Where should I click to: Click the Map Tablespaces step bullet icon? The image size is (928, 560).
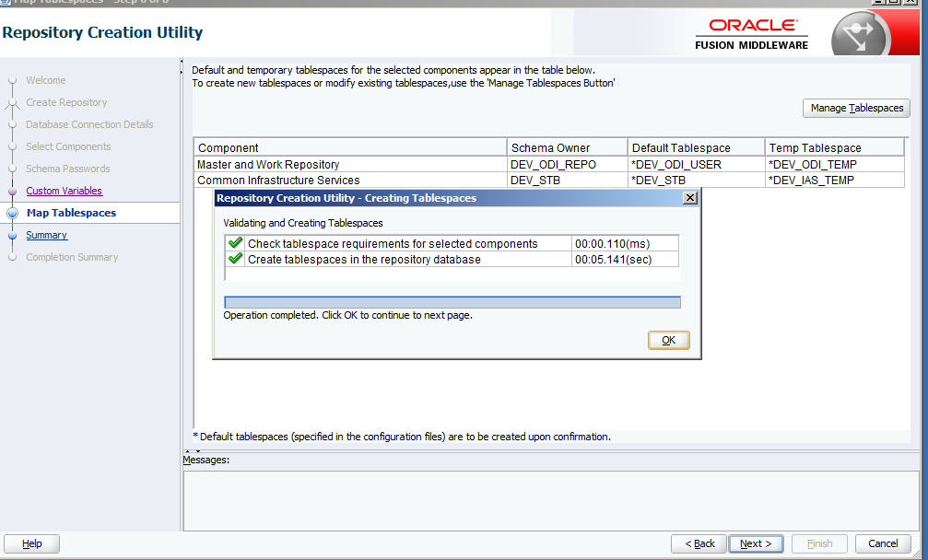[x=12, y=213]
